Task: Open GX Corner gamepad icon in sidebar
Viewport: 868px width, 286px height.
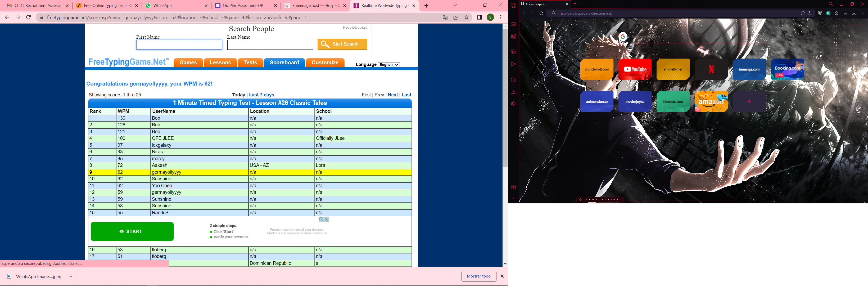Action: point(513,24)
